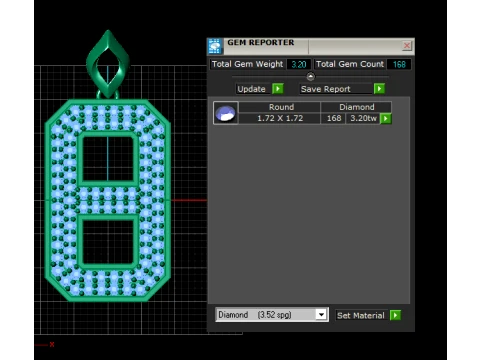
Task: Click the Set Material label
Action: 361,315
